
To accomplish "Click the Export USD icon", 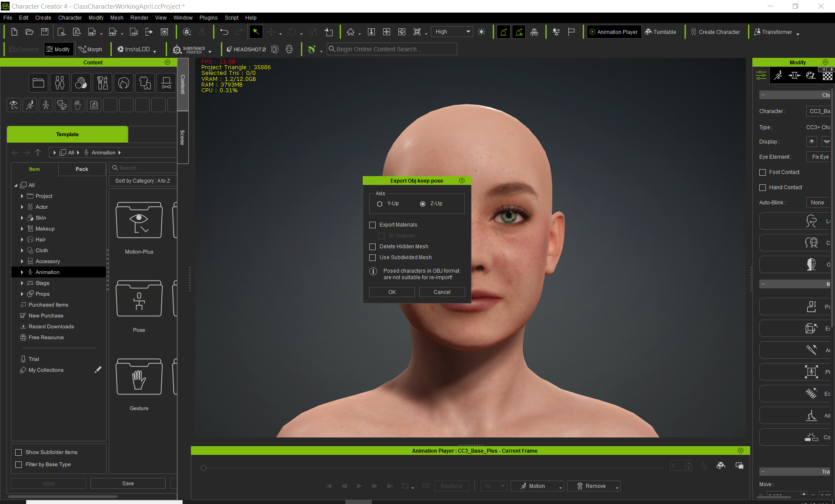I will 134,32.
